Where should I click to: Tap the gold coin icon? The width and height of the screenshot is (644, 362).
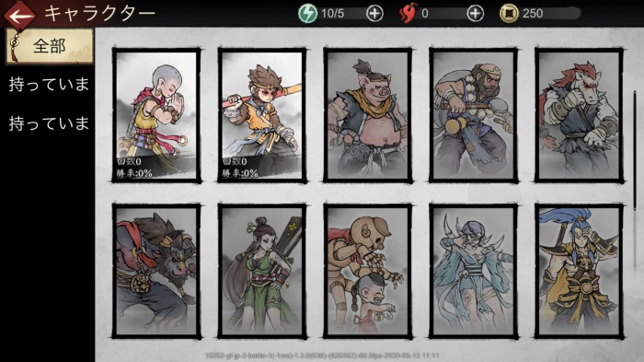(x=509, y=14)
